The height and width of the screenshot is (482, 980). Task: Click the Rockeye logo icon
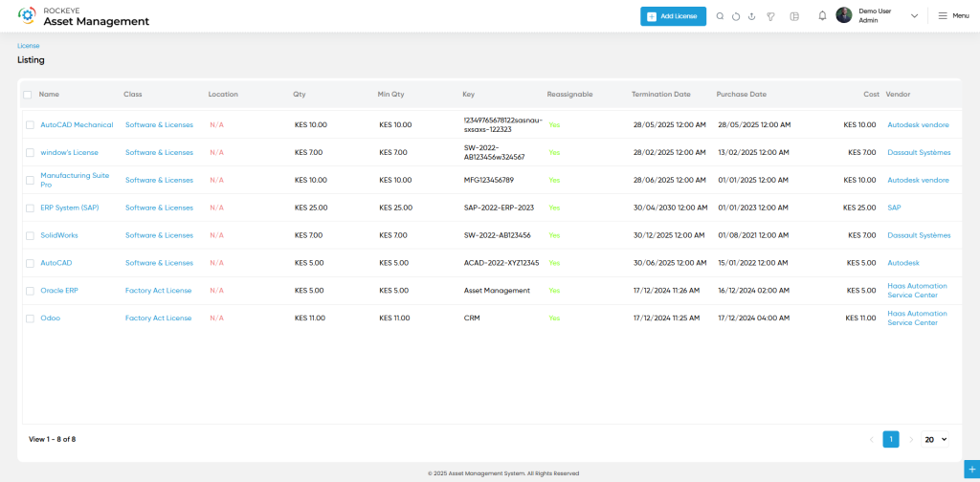tap(27, 15)
